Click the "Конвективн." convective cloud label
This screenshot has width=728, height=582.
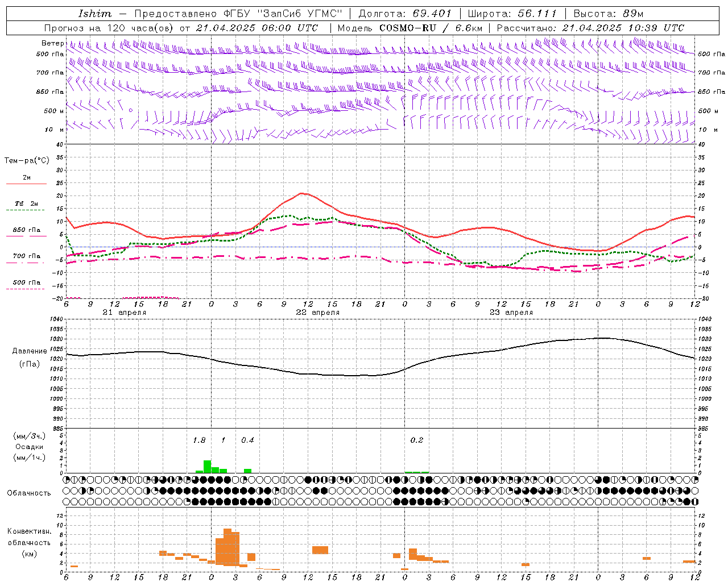29,531
